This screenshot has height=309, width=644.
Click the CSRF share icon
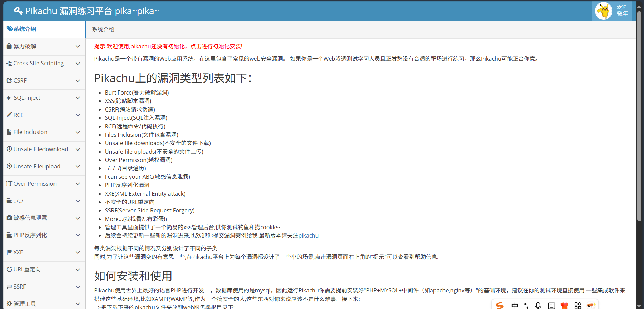(x=9, y=80)
